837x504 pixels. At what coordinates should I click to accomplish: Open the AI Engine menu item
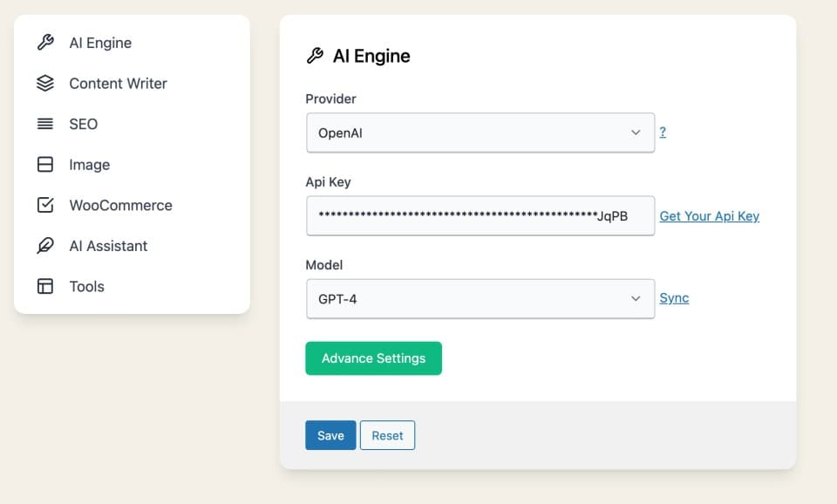(100, 43)
